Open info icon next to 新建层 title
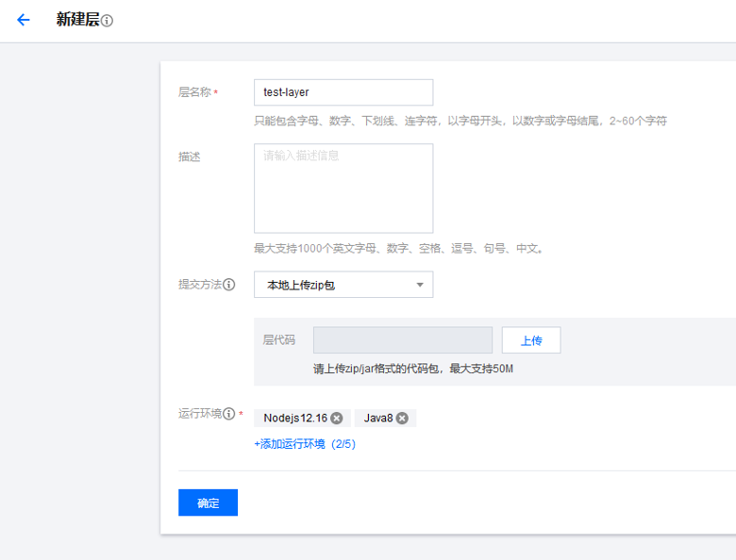This screenshot has height=560, width=736. (x=107, y=21)
